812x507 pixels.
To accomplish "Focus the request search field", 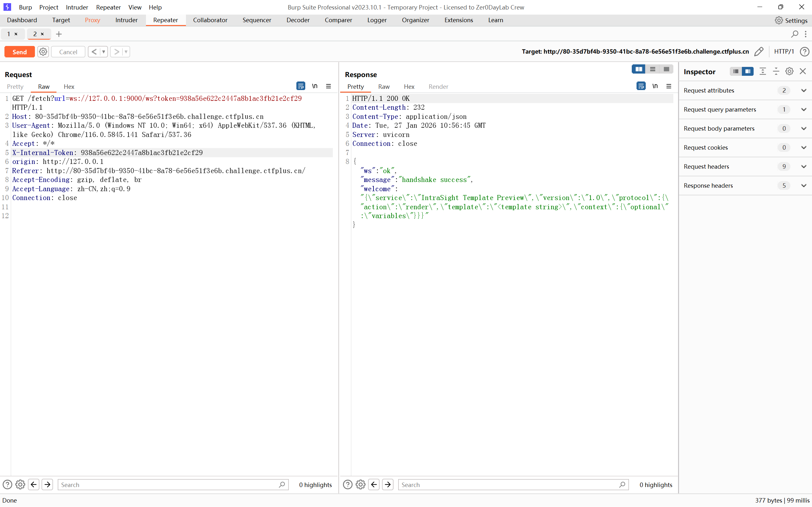I will tap(173, 484).
